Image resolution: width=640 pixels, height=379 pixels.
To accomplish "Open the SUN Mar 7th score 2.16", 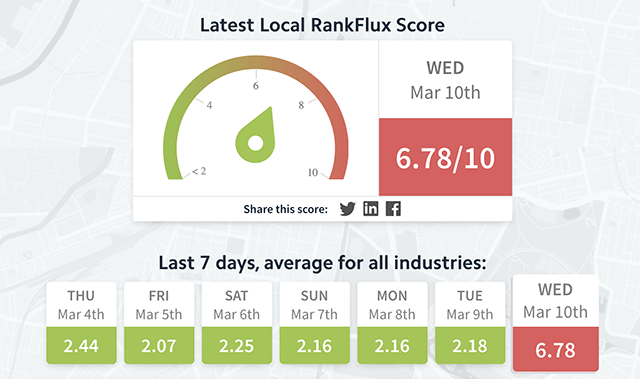I will 315,346.
